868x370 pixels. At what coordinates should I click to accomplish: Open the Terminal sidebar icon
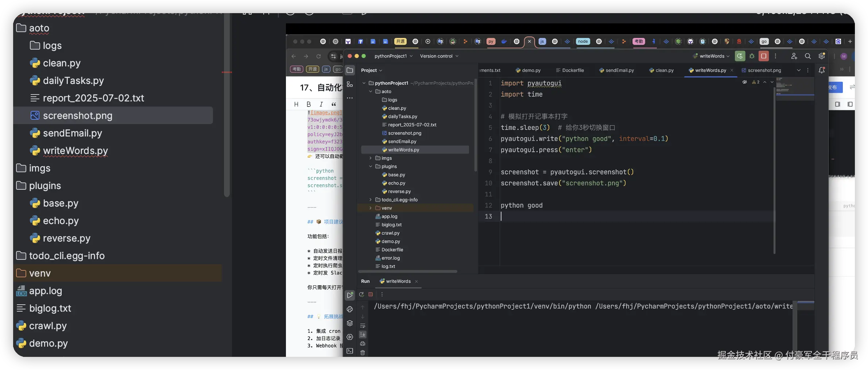[350, 351]
